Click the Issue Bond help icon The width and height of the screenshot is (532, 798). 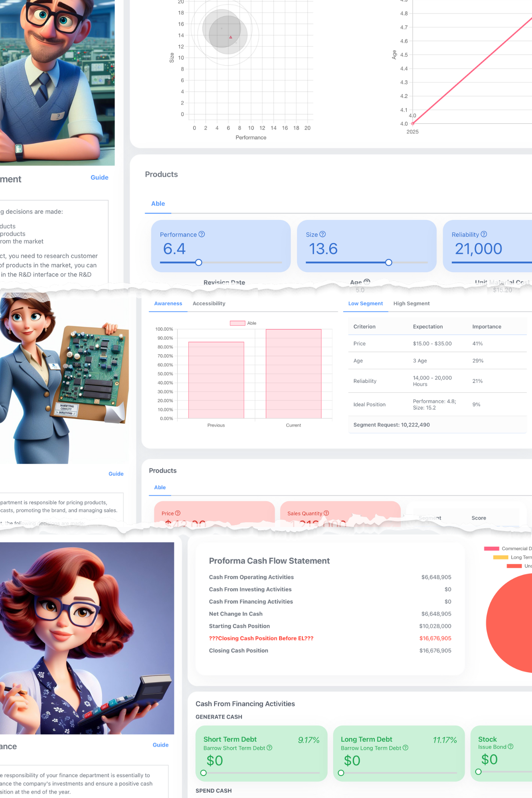pos(510,747)
